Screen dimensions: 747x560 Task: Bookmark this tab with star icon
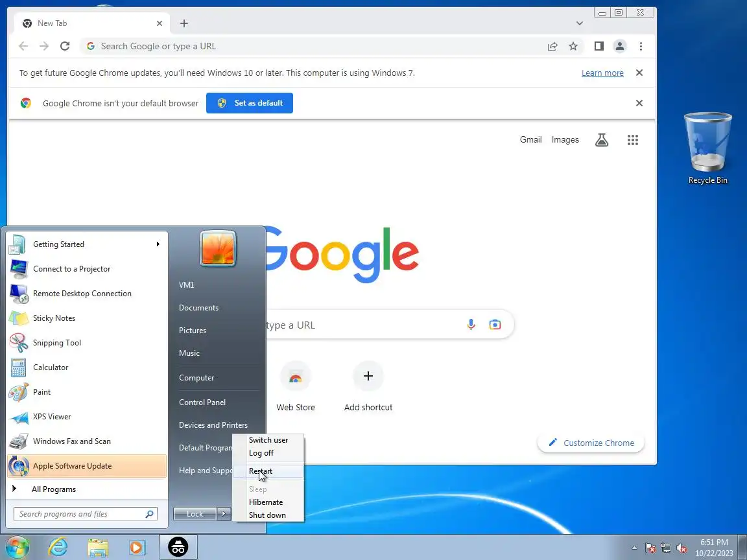point(573,46)
